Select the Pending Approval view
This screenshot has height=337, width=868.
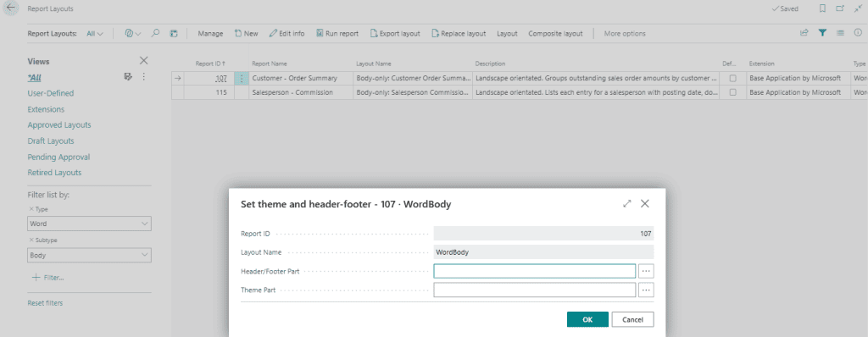pyautogui.click(x=58, y=157)
